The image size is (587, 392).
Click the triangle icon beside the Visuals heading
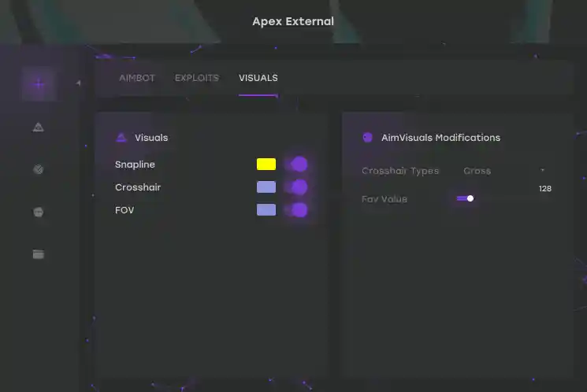click(x=121, y=138)
